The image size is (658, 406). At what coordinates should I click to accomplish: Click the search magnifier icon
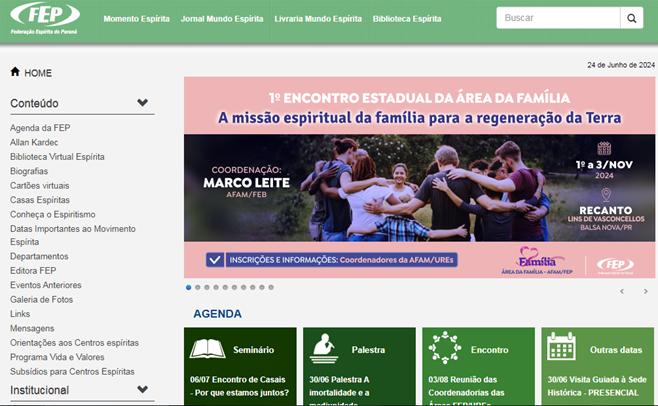click(x=632, y=18)
